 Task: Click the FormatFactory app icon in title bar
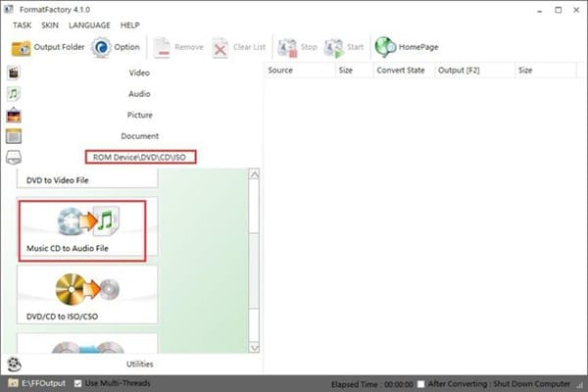[x=9, y=10]
